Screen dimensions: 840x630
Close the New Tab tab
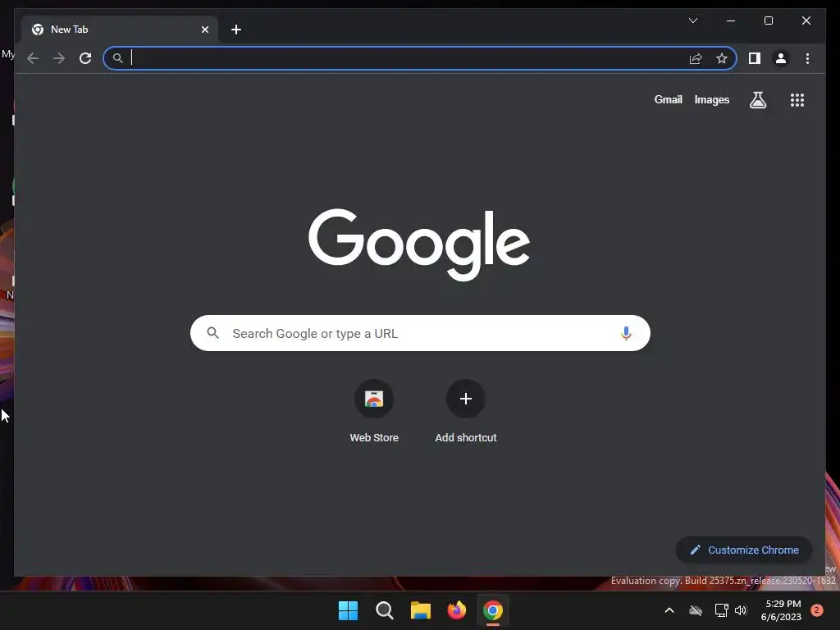(x=204, y=30)
